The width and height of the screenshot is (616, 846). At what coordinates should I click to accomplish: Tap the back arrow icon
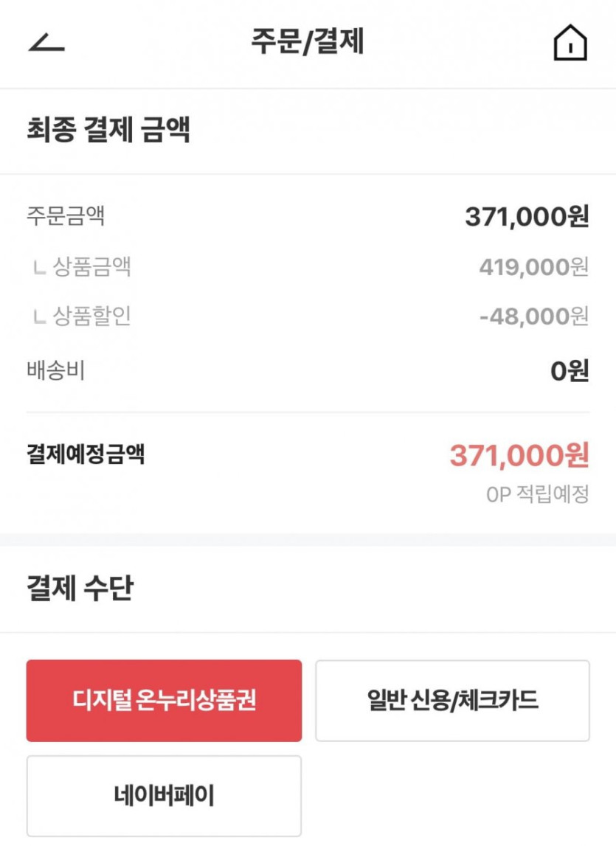point(46,44)
